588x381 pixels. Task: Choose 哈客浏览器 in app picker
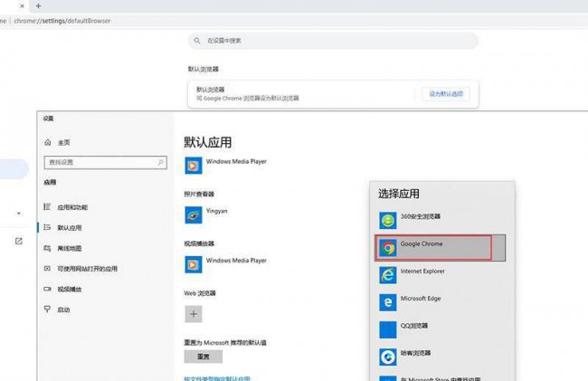(x=441, y=357)
